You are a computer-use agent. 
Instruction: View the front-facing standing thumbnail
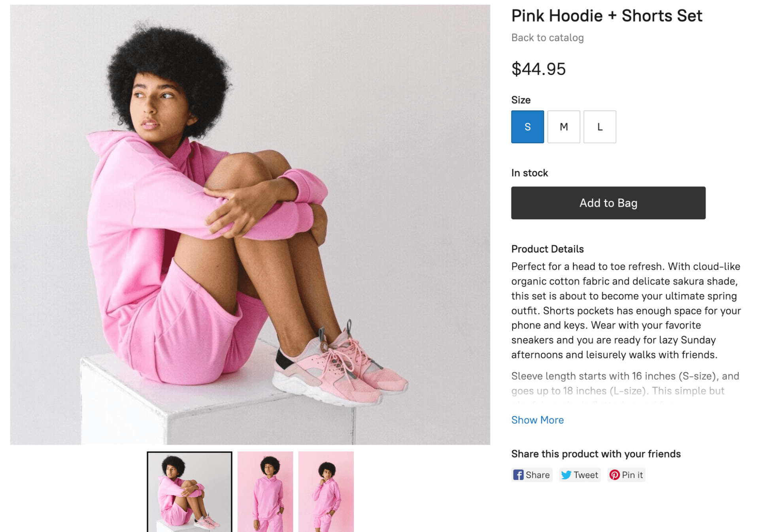[265, 492]
